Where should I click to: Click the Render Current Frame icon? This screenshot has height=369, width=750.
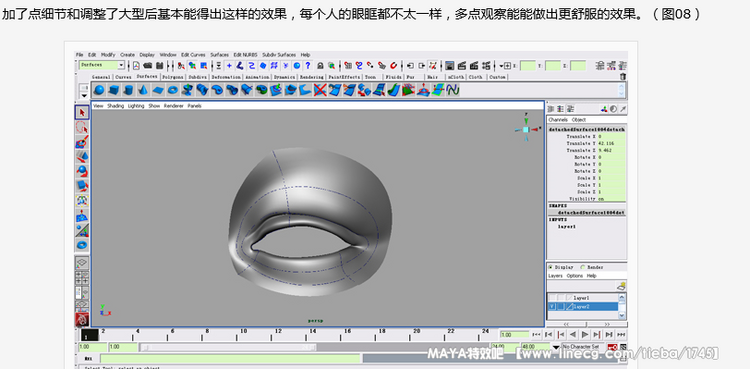[x=462, y=66]
